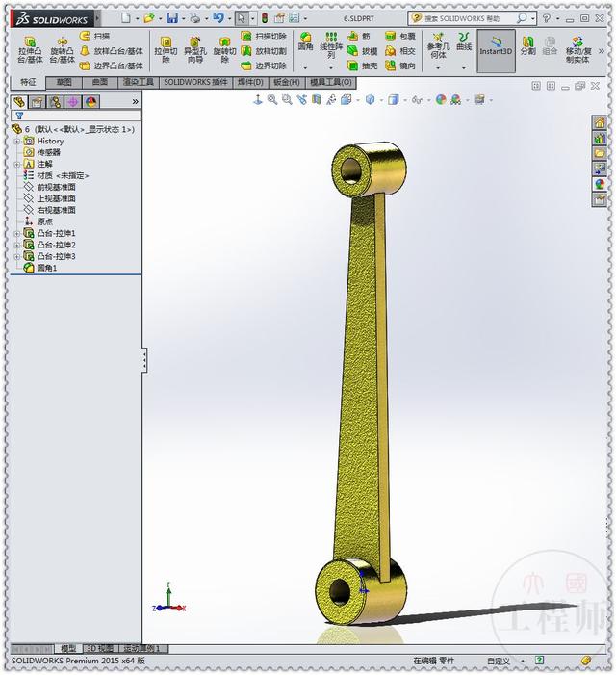Click the FeatureManager filter input field
The width and height of the screenshot is (616, 675).
click(76, 116)
